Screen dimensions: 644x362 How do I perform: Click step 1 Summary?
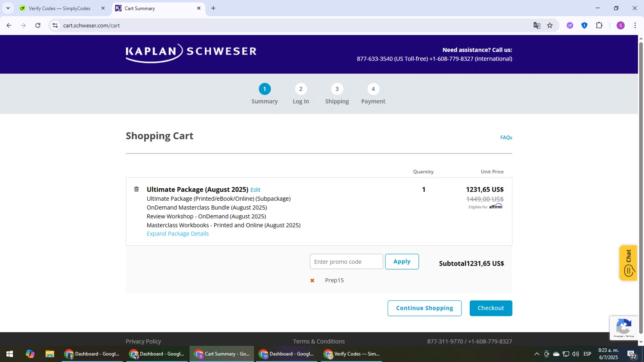click(264, 94)
